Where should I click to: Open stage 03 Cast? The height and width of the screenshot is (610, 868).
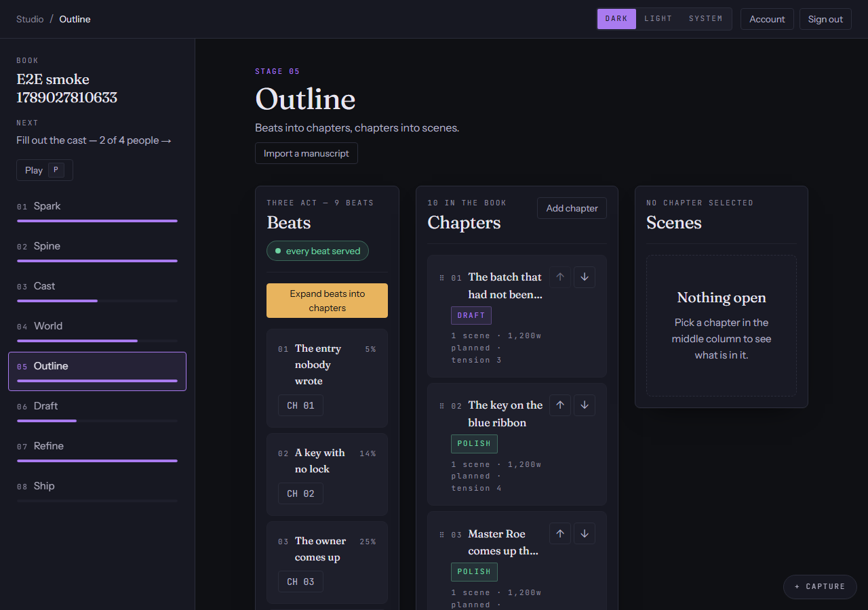pyautogui.click(x=97, y=290)
